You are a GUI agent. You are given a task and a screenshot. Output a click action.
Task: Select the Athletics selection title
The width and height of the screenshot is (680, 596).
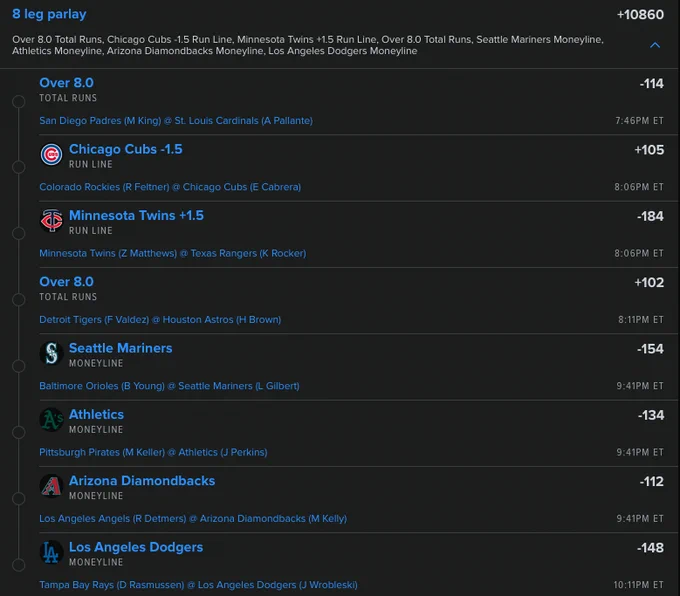click(x=96, y=415)
